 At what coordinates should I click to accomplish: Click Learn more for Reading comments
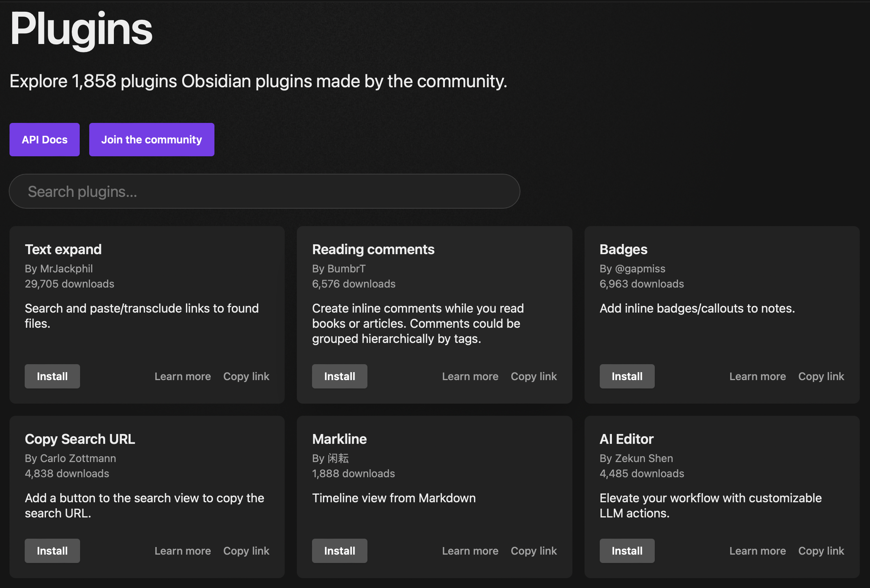pos(470,376)
